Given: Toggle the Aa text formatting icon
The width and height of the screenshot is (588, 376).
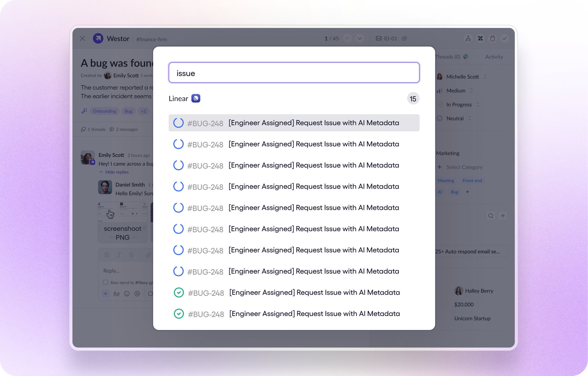Looking at the screenshot, I should point(116,294).
